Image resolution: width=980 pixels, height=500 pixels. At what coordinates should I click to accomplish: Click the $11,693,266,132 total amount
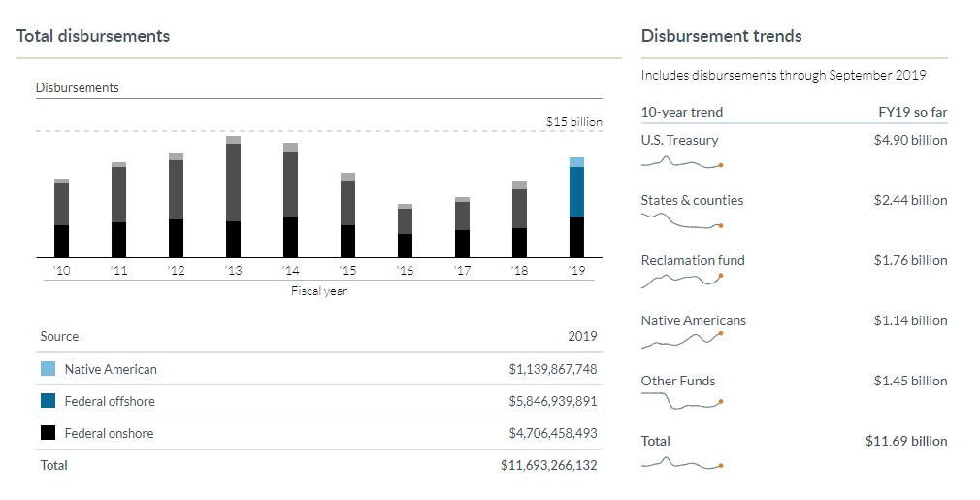[x=548, y=465]
